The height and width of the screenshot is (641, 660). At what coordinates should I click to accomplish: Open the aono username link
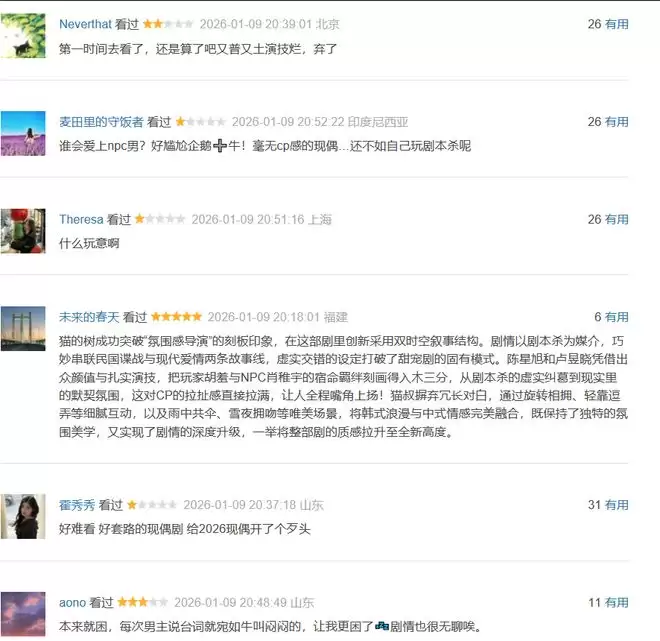[72, 602]
